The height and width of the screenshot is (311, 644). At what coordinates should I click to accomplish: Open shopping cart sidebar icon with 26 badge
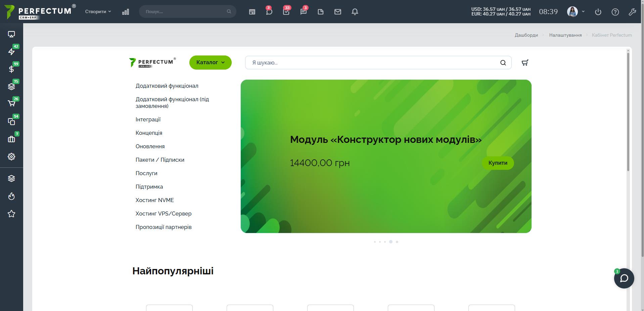click(11, 103)
